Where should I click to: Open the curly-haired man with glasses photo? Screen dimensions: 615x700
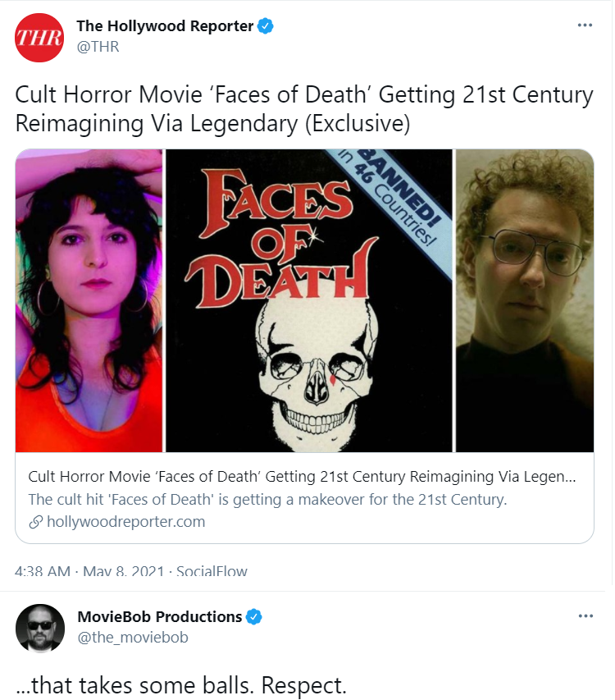pos(525,300)
